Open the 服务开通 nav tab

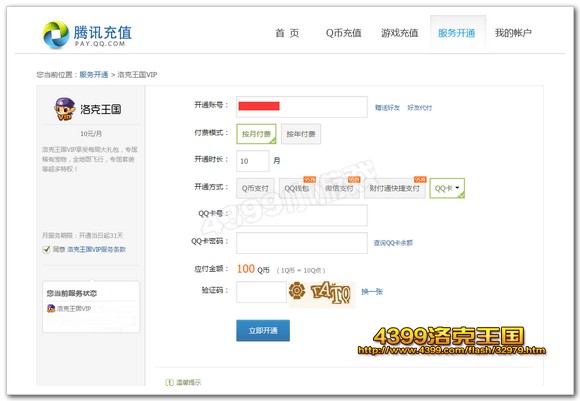tap(458, 33)
